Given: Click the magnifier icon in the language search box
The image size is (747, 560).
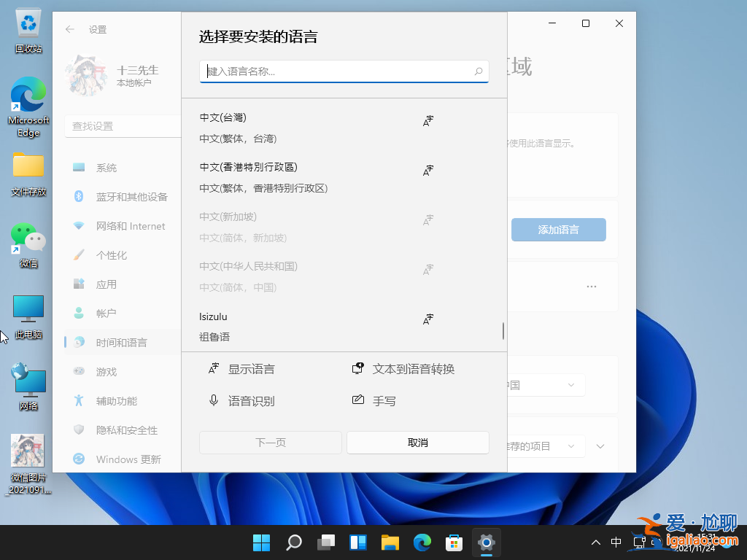Looking at the screenshot, I should click(x=478, y=71).
